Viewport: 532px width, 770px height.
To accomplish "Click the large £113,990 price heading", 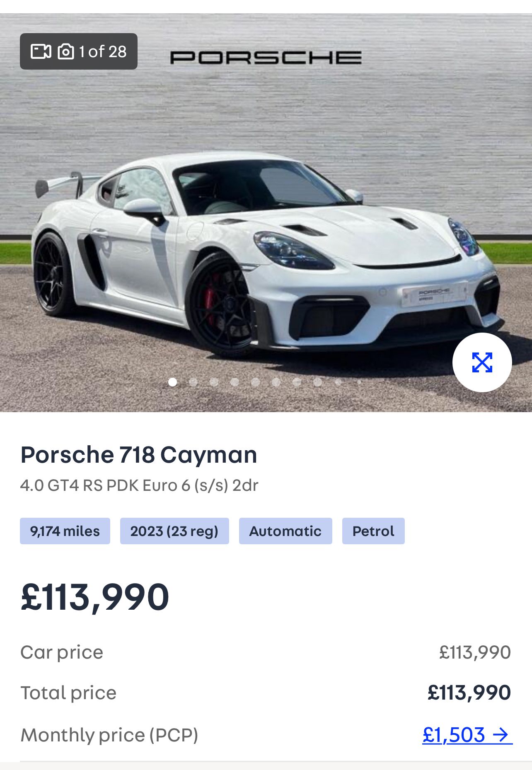I will point(95,597).
